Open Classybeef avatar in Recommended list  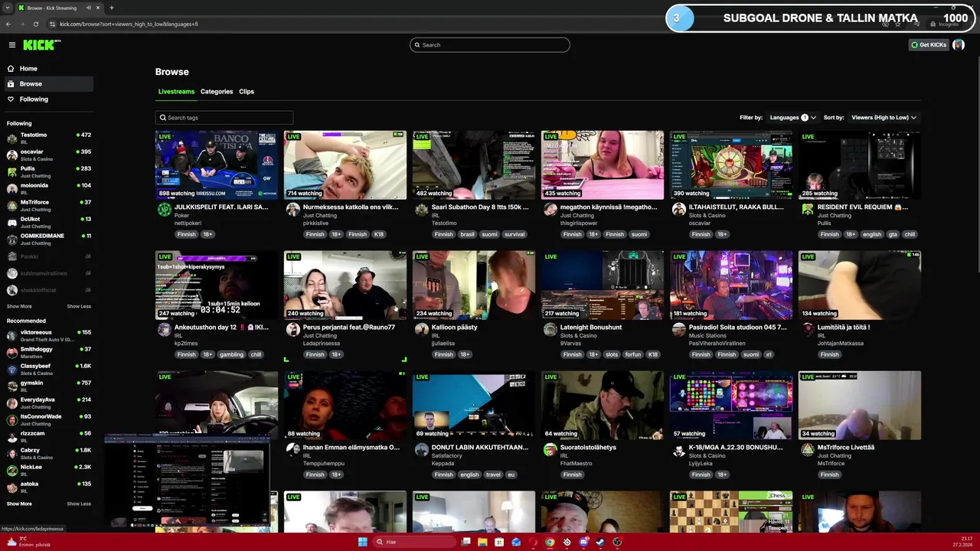[x=11, y=370]
